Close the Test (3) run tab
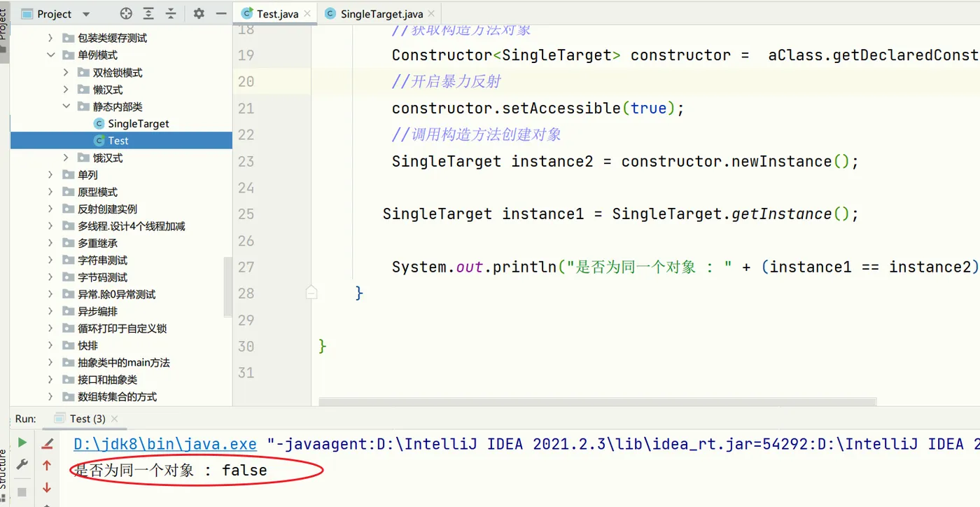 point(114,419)
